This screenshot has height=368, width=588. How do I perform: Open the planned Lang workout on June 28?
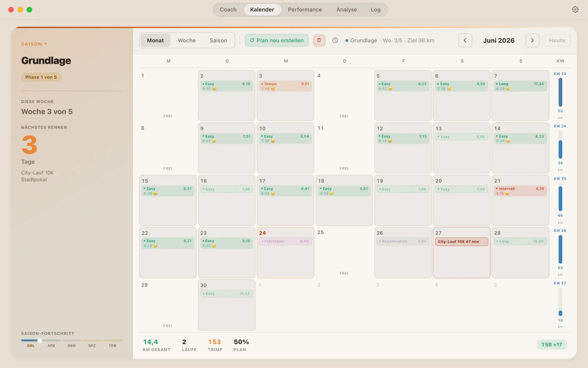click(520, 241)
